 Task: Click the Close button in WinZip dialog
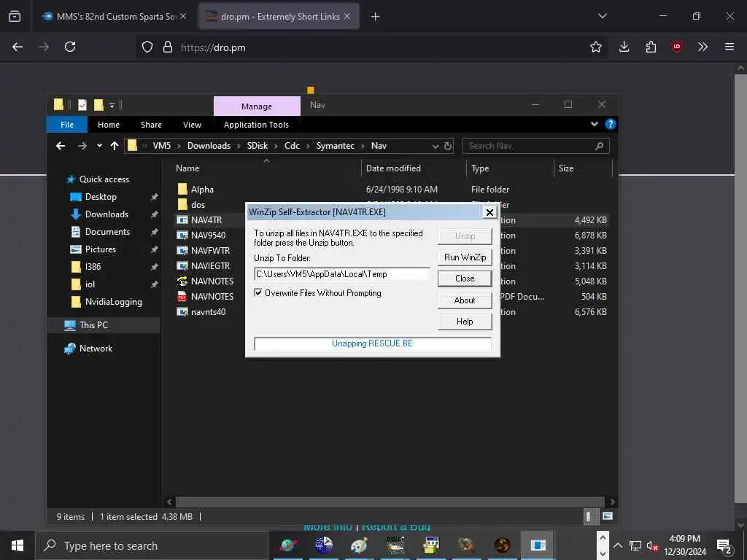point(465,278)
